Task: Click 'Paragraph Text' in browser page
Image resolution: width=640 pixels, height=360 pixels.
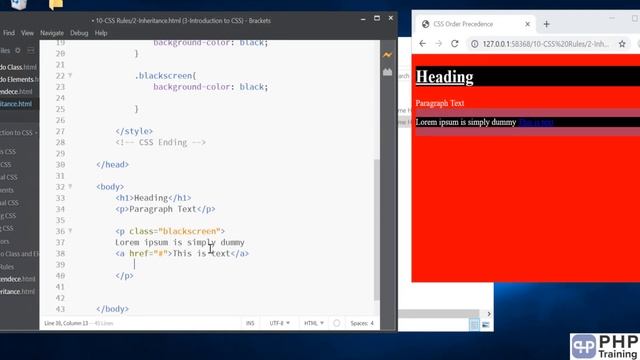Action: coord(440,103)
